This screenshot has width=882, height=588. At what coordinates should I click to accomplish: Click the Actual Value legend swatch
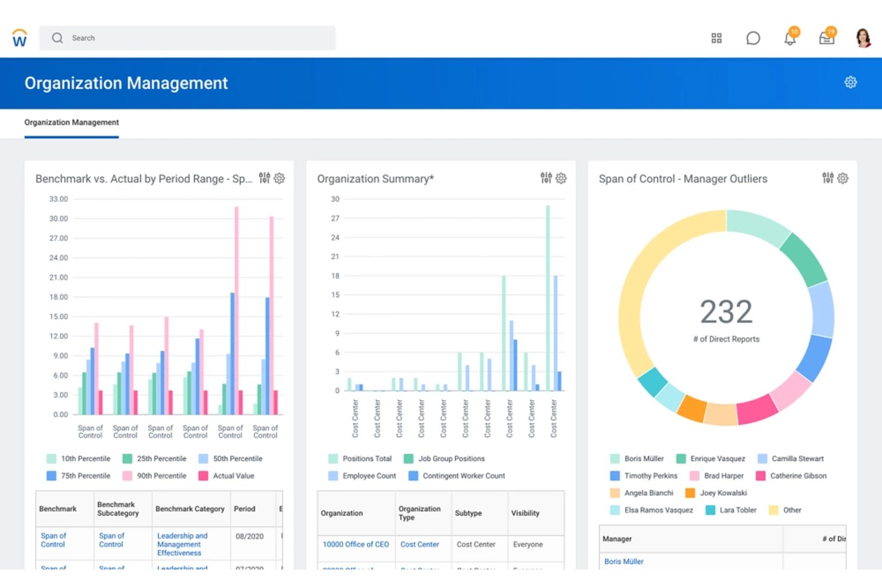pos(204,476)
